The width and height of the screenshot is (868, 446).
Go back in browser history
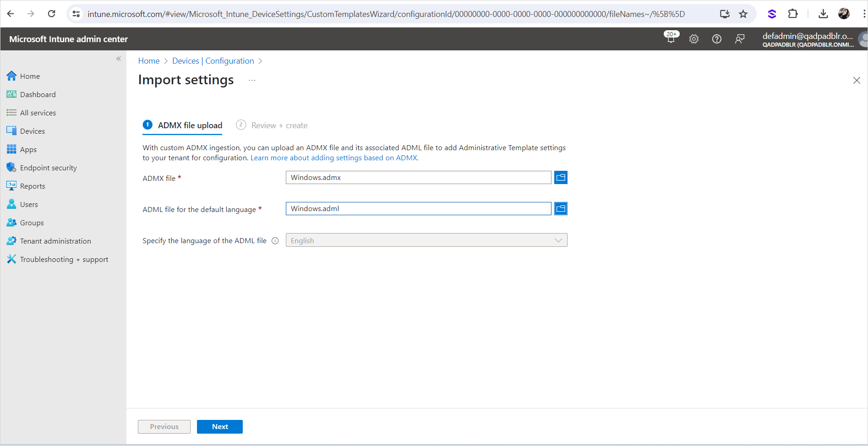coord(11,14)
